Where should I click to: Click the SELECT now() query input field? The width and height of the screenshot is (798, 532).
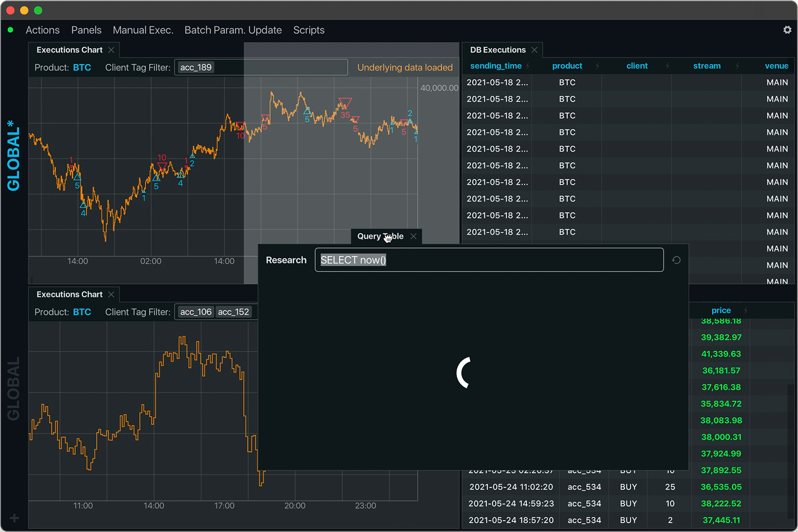coord(489,260)
